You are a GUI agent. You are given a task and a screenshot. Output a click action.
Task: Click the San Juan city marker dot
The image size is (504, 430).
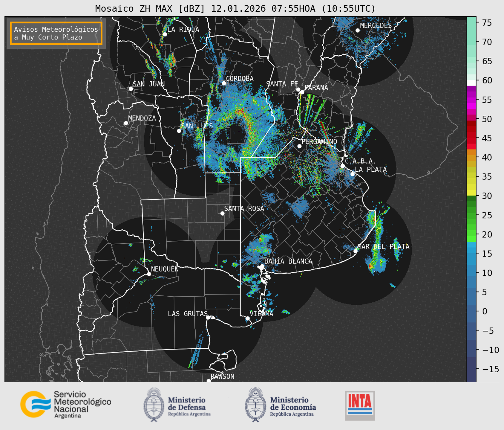point(131,89)
